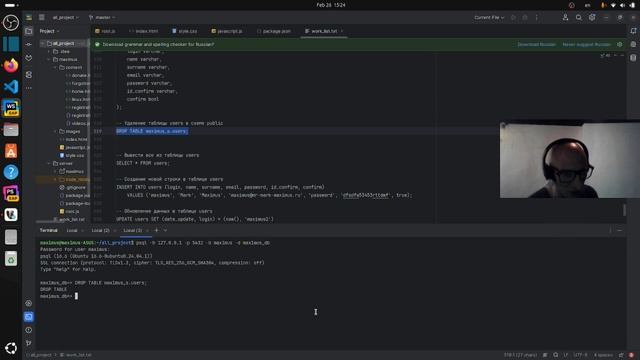640x360 pixels.
Task: Switch to the root.js editor tab
Action: pos(105,31)
